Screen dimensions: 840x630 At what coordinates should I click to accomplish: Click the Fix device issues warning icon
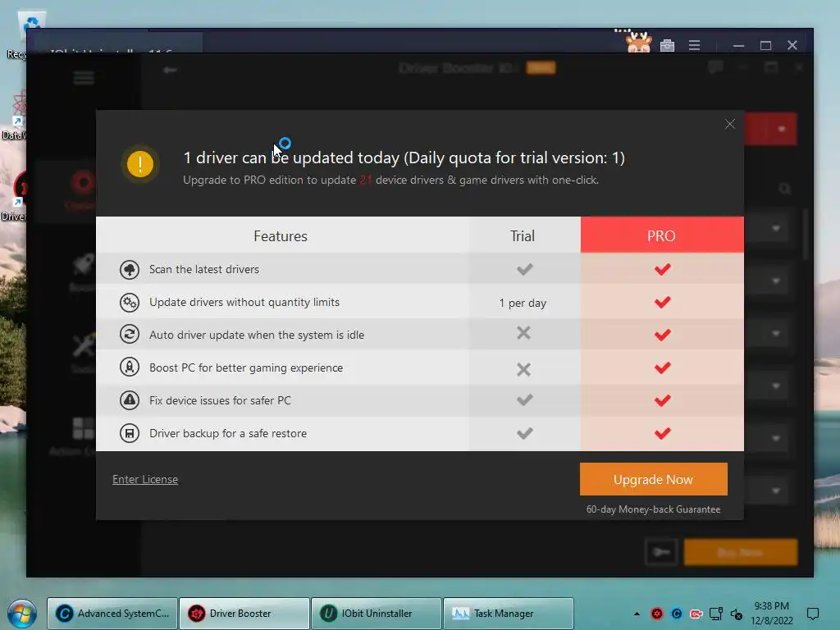pyautogui.click(x=129, y=400)
